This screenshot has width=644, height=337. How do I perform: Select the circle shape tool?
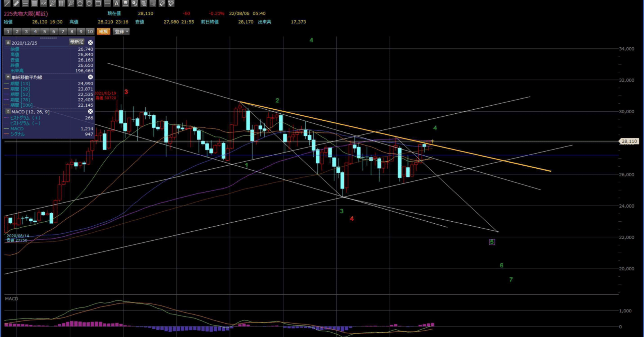click(89, 3)
